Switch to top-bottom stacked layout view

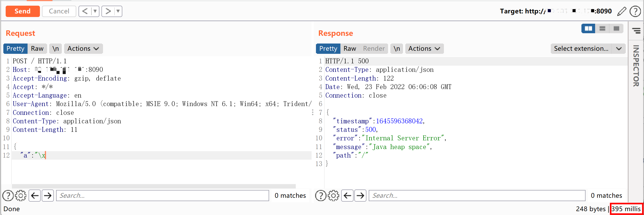(x=602, y=29)
